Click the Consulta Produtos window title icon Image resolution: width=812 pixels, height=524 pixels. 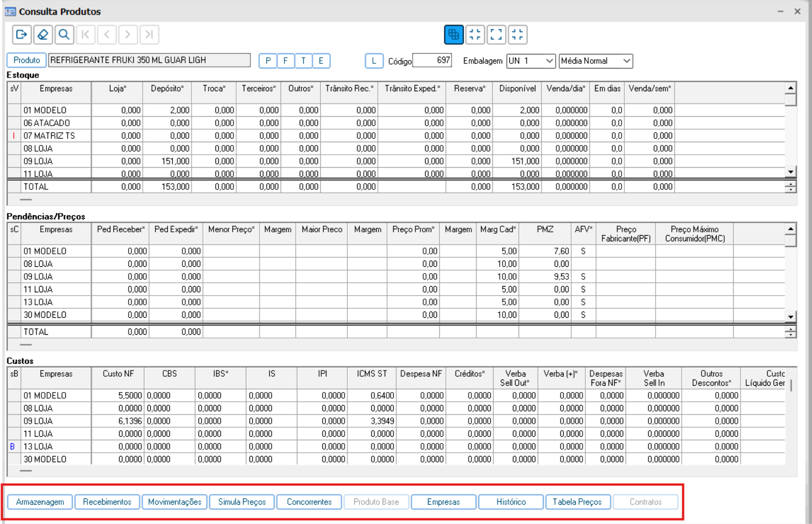(10, 11)
